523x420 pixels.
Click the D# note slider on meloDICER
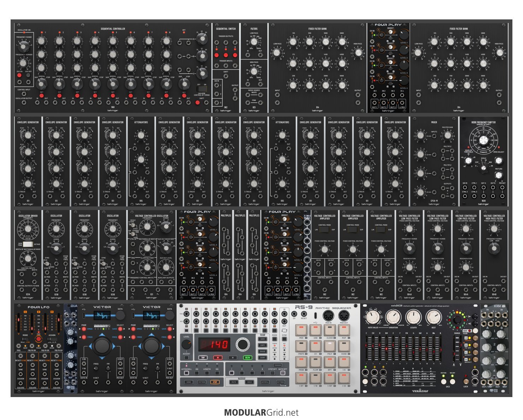(386, 349)
